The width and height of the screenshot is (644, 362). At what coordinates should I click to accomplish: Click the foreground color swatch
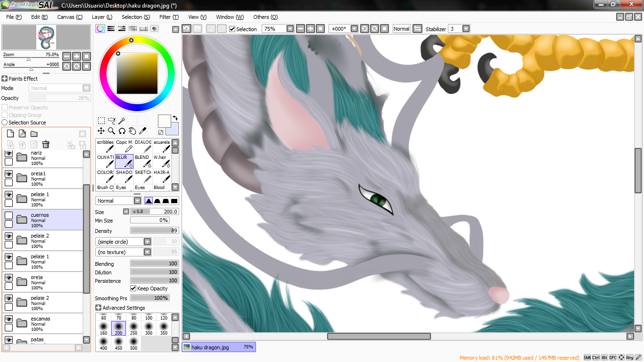click(164, 121)
